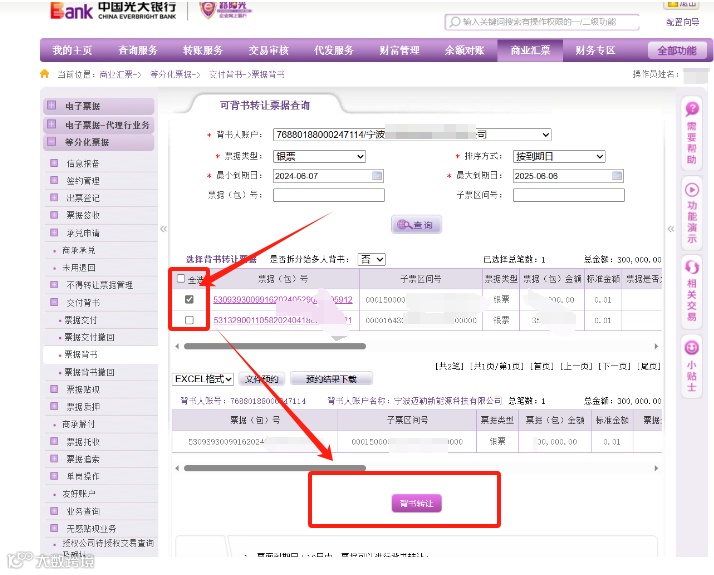Collapse 等分化票据 section
714x575 pixels.
[51, 142]
